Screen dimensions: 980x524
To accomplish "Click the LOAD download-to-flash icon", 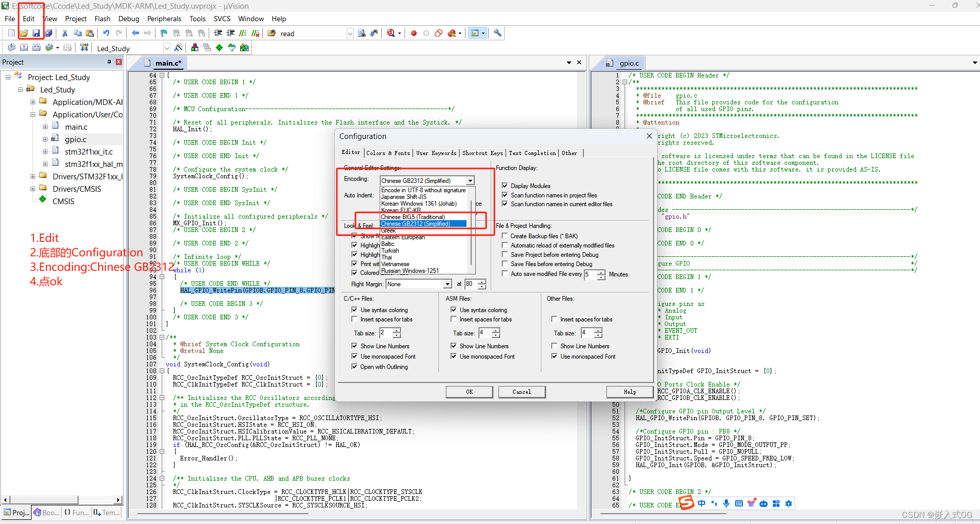I will click(x=84, y=47).
